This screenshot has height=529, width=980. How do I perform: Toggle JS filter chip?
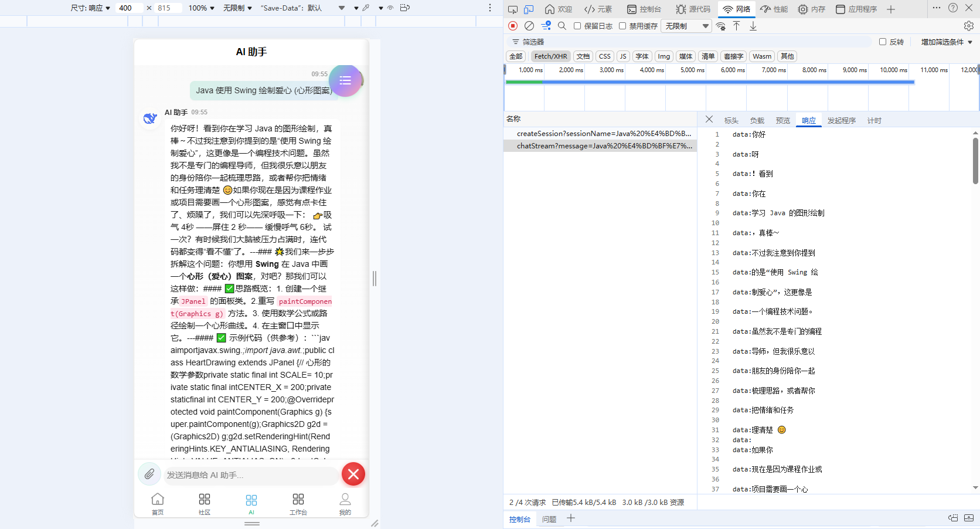623,56
